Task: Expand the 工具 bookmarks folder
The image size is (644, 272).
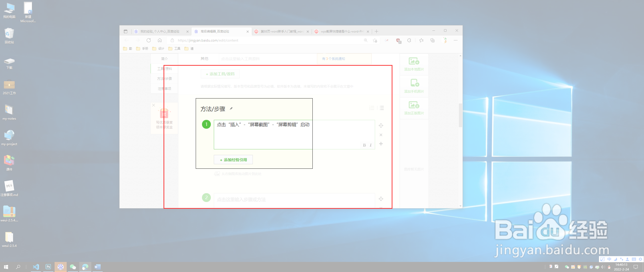Action: tap(174, 49)
